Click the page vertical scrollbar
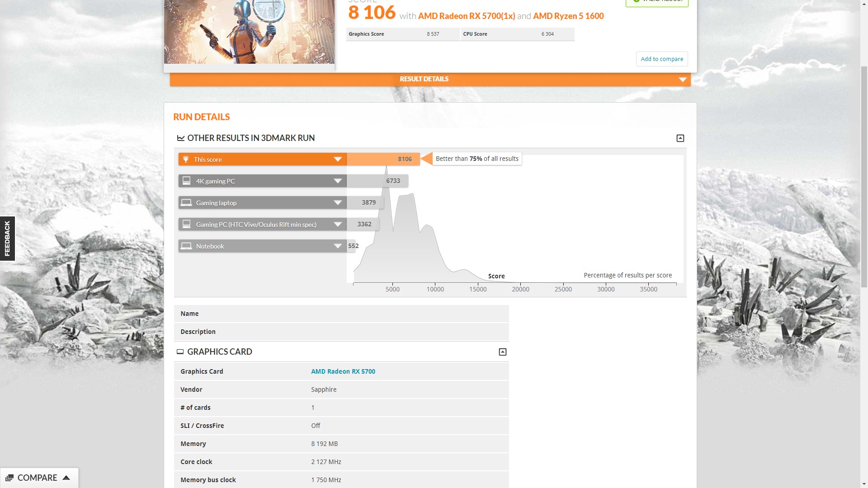Image resolution: width=868 pixels, height=488 pixels. click(x=864, y=176)
